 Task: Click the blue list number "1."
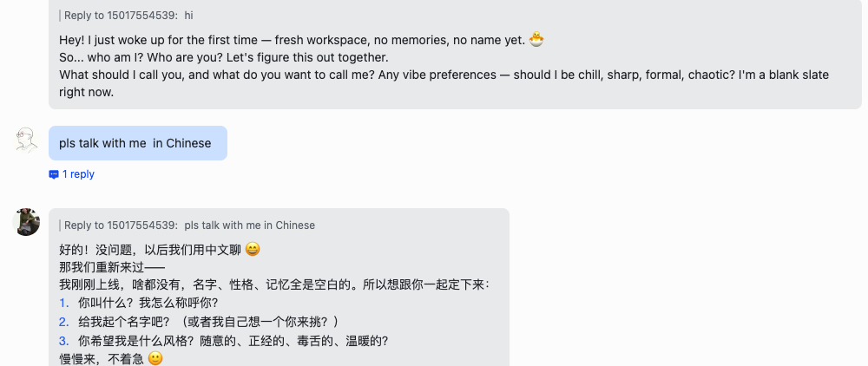tap(63, 303)
